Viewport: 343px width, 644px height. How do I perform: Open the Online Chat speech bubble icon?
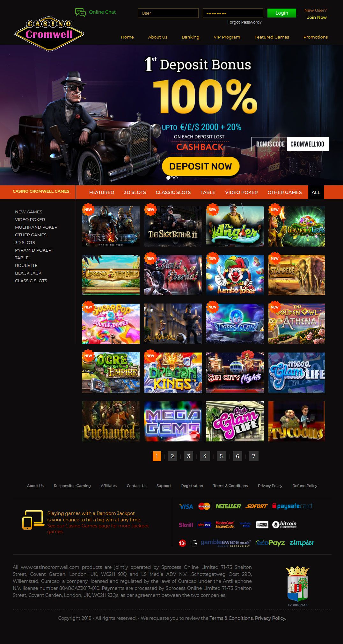pos(80,12)
